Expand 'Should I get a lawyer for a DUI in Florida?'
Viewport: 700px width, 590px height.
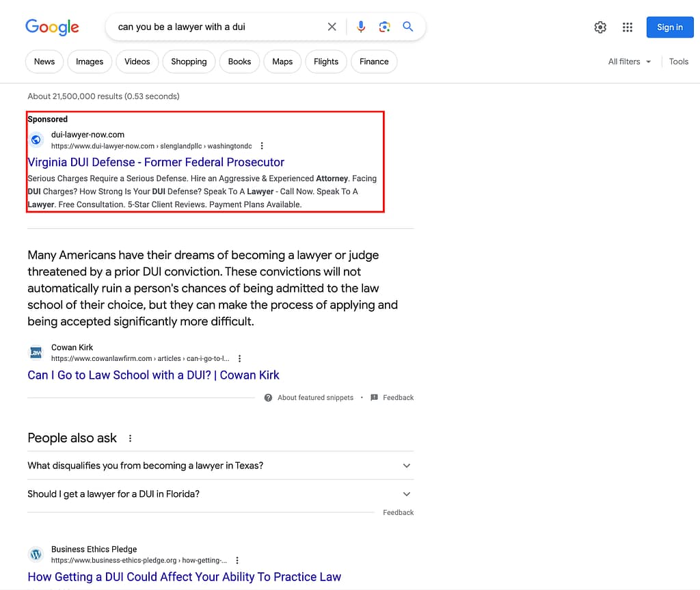tap(221, 494)
